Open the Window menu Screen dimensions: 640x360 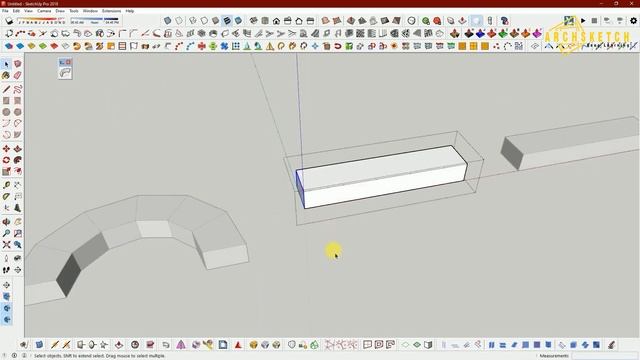tap(90, 11)
